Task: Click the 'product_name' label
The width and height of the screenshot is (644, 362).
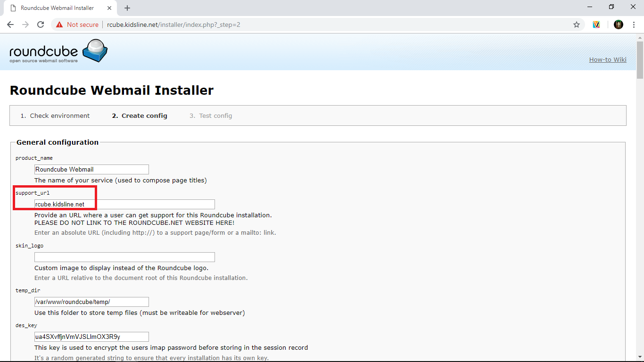Action: click(34, 158)
